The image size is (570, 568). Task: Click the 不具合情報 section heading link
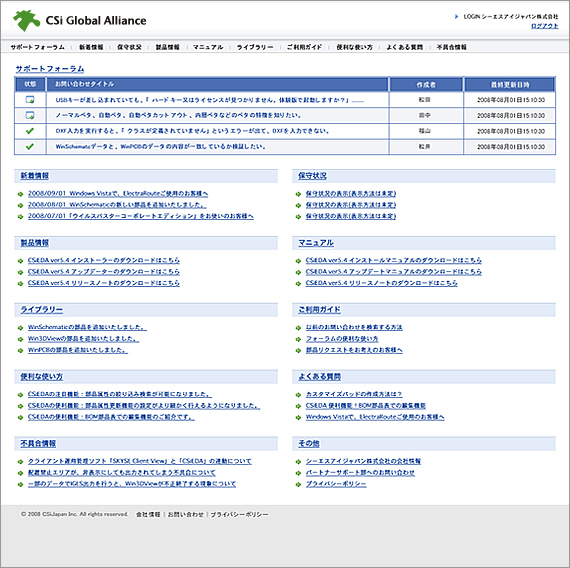click(x=38, y=444)
